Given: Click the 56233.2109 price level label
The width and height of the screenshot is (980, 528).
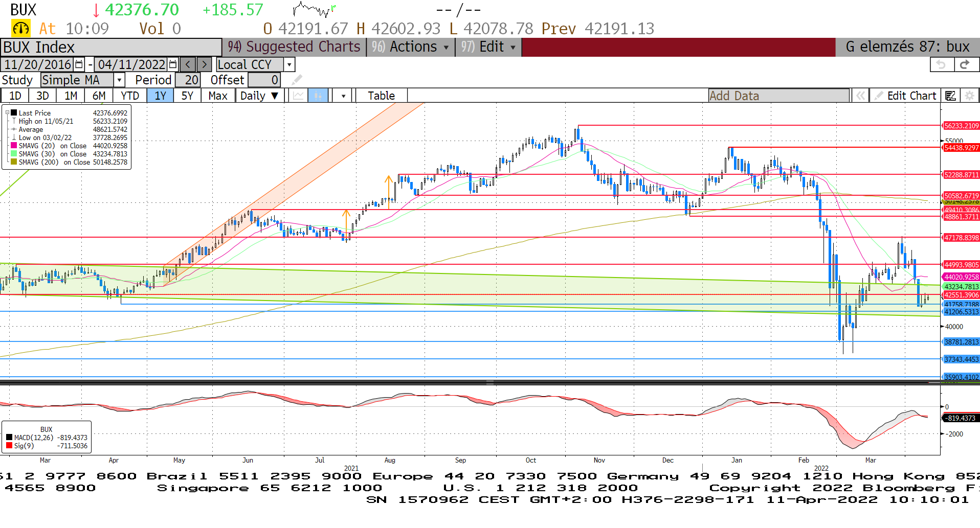Looking at the screenshot, I should (x=961, y=126).
